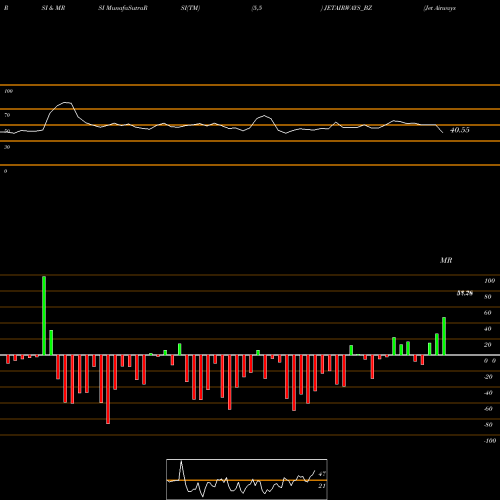The image size is (500, 500).
Task: Open the mini overview chart thumbnail at bottom
Action: click(x=247, y=479)
